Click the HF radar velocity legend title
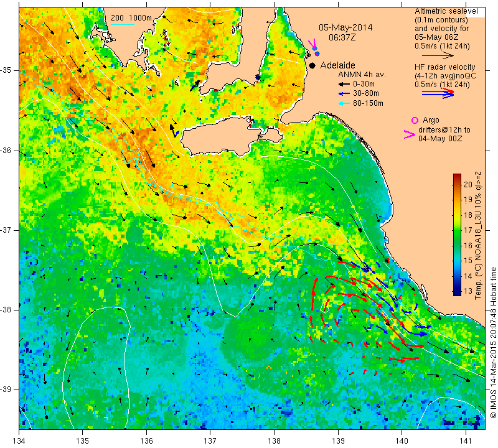The height and width of the screenshot is (448, 498). [445, 67]
